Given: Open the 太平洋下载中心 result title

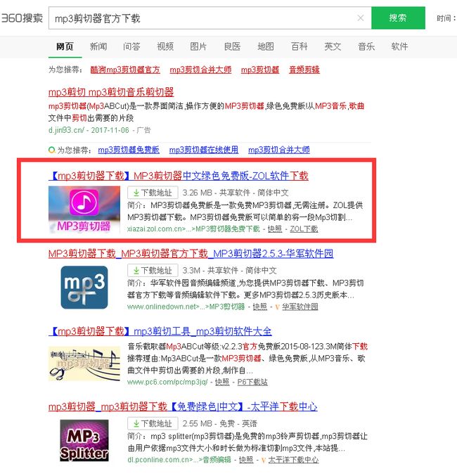Looking at the screenshot, I should pyautogui.click(x=183, y=406).
